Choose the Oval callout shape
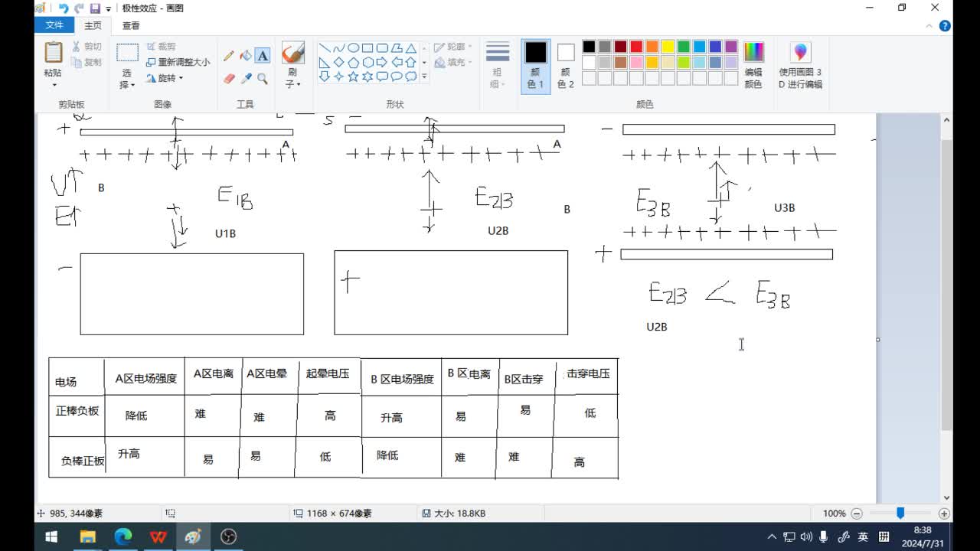 (397, 77)
